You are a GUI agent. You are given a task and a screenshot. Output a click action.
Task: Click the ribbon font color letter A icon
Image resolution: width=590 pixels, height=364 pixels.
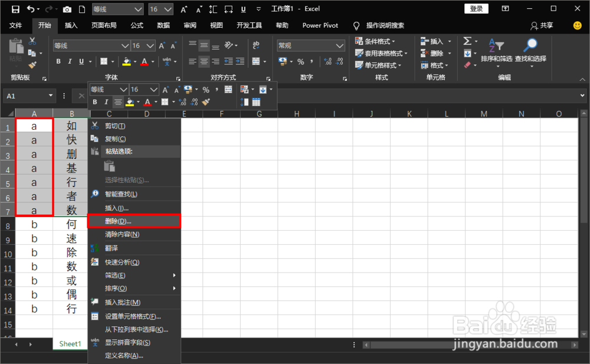(x=145, y=61)
